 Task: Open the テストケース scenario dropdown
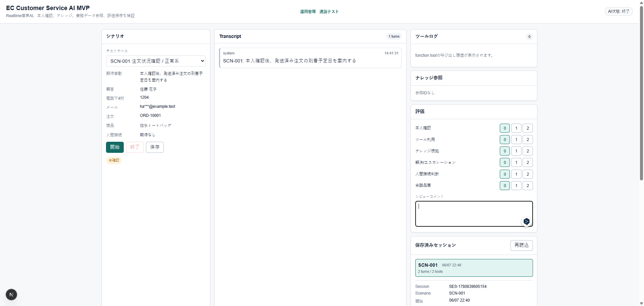pos(156,61)
